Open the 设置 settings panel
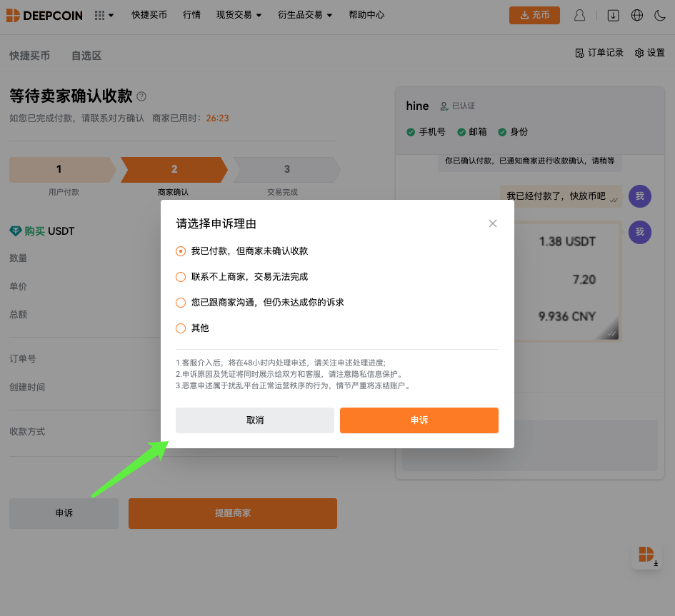Viewport: 675px width, 616px height. click(649, 52)
